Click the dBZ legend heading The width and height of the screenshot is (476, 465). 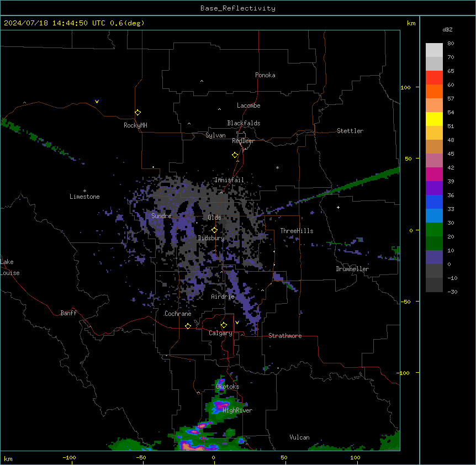click(447, 29)
